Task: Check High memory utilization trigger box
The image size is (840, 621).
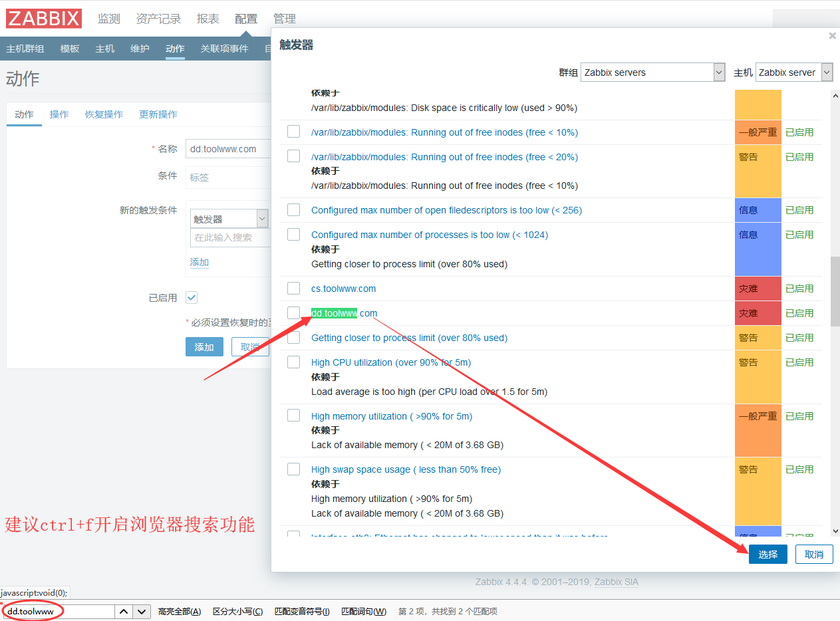Action: point(293,416)
